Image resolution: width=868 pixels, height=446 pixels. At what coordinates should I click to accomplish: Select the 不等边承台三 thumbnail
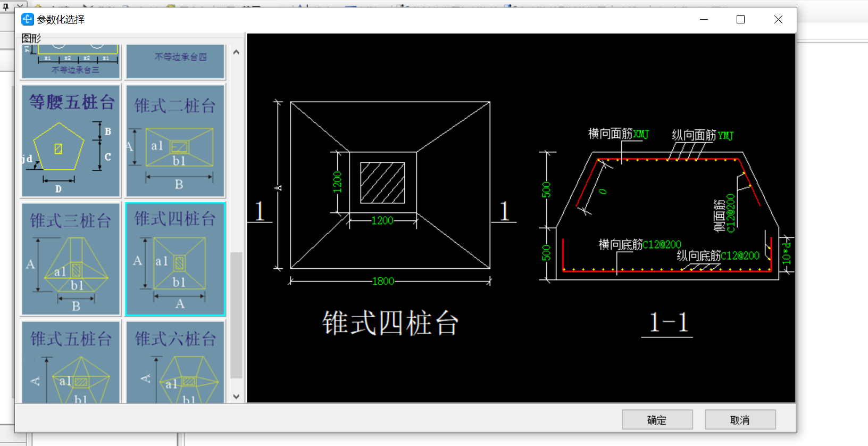point(71,61)
